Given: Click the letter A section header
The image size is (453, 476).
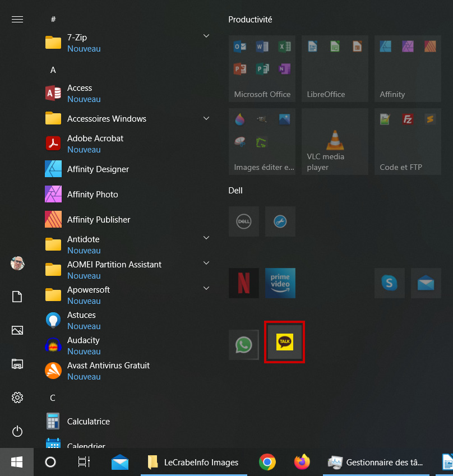Looking at the screenshot, I should [x=53, y=70].
